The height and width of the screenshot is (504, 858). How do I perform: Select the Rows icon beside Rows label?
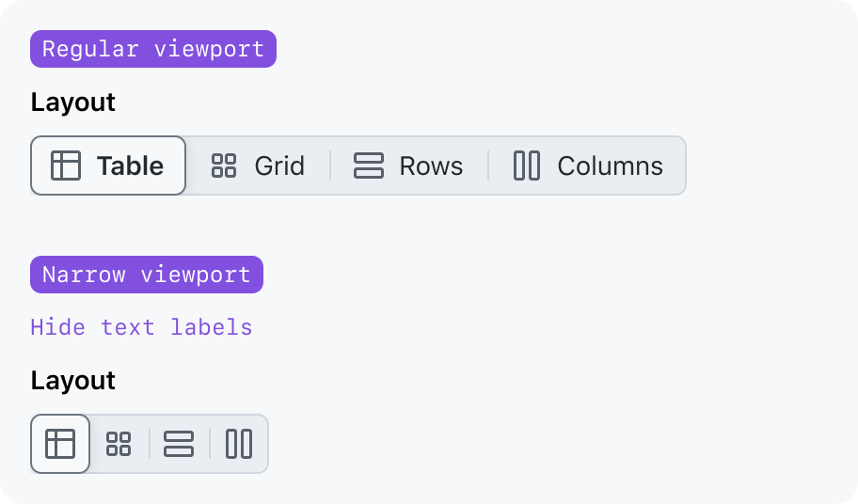pos(368,165)
